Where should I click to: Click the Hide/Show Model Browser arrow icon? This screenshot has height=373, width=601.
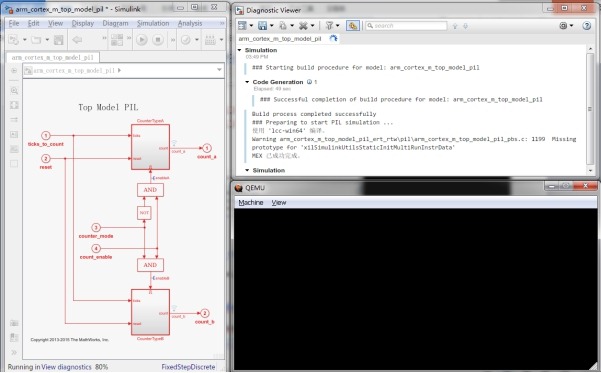[14, 71]
